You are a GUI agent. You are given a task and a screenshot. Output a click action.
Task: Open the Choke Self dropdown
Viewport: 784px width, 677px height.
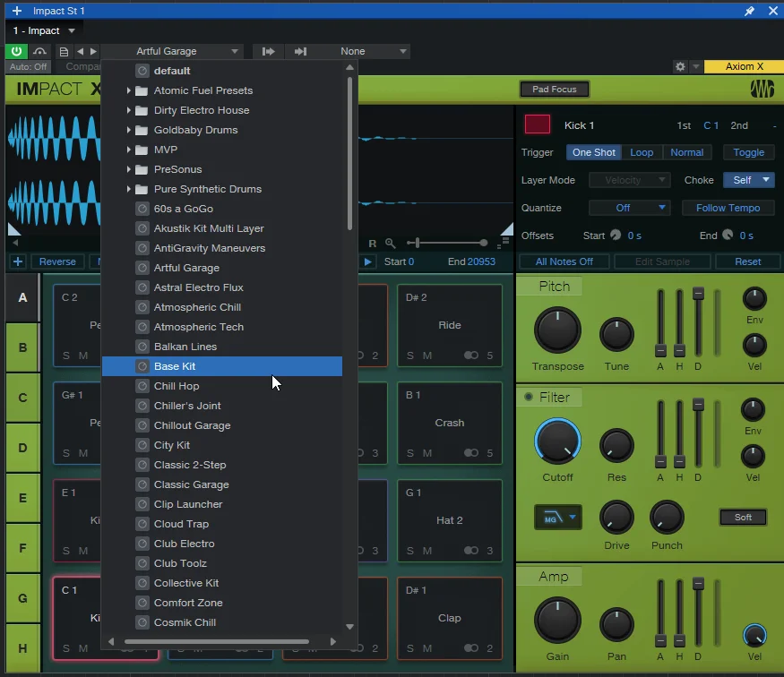748,180
